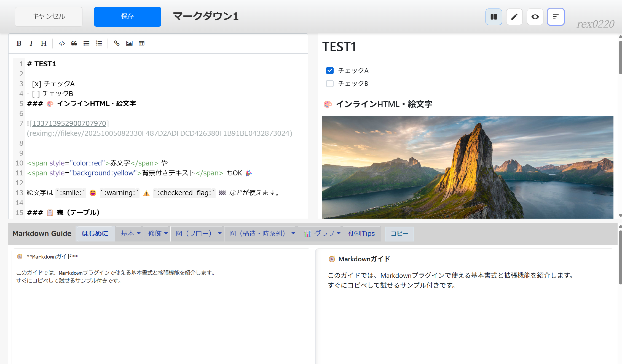Viewport: 622px width, 364px height.
Task: Insert table from toolbar icon
Action: pos(142,43)
